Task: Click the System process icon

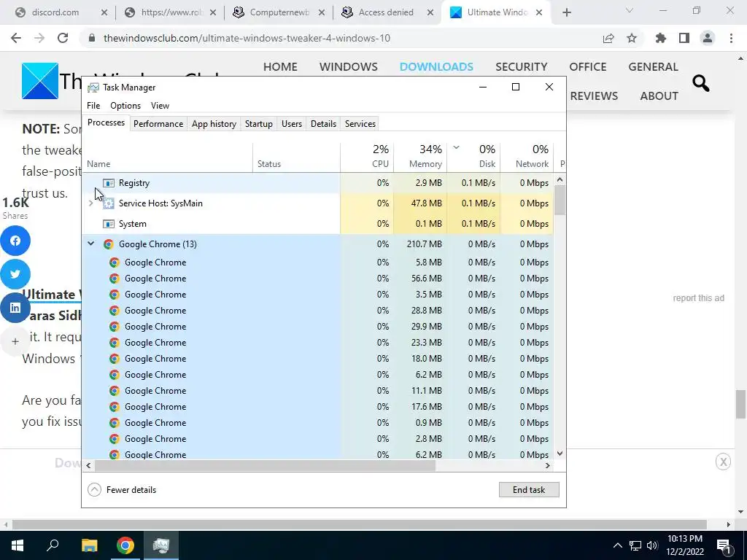Action: pos(109,224)
